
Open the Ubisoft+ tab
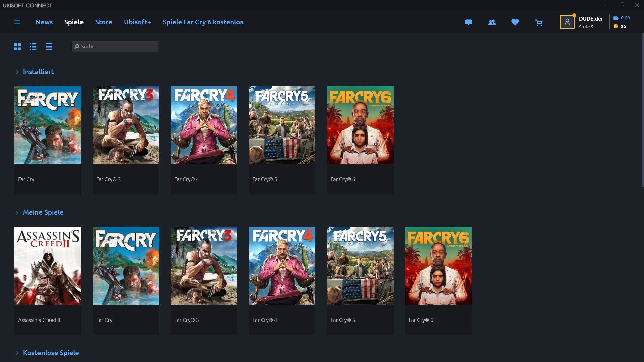[x=137, y=22]
